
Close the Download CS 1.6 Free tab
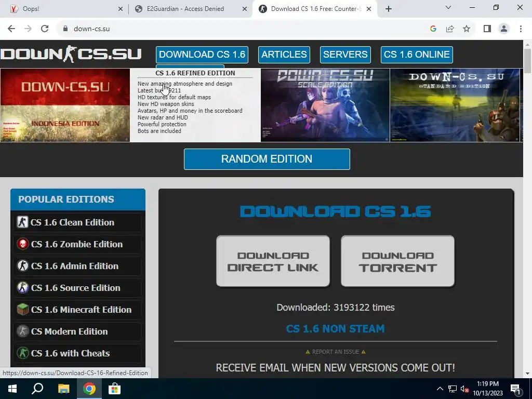click(x=369, y=9)
